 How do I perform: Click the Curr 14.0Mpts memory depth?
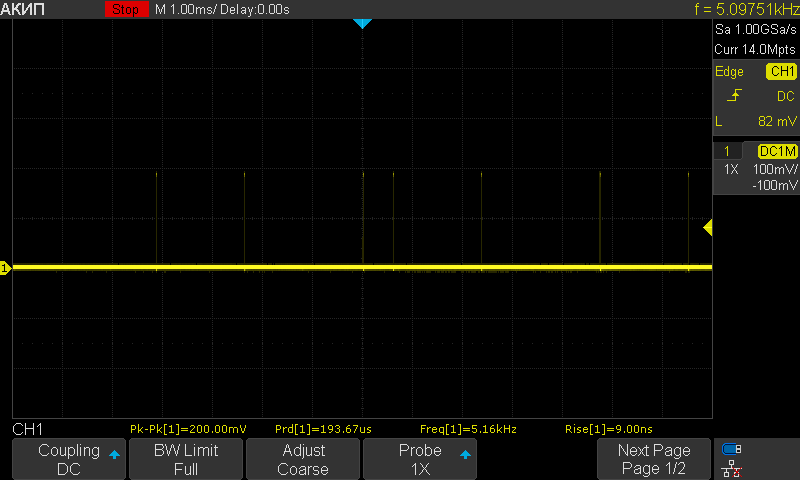[x=755, y=49]
